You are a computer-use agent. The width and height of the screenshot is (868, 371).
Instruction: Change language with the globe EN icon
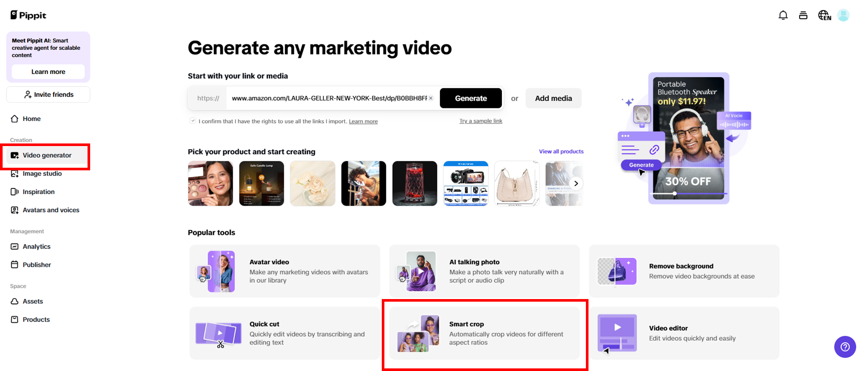click(824, 16)
